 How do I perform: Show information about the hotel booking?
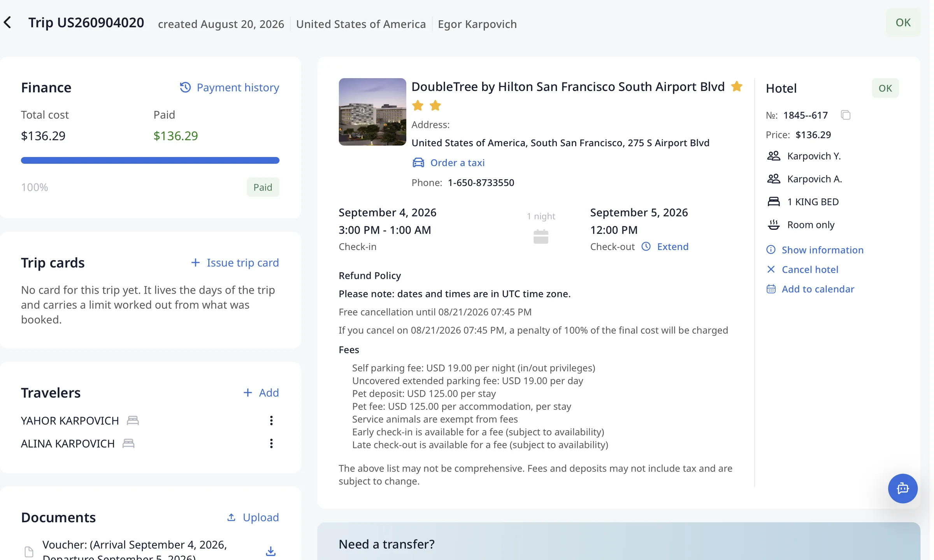click(815, 250)
